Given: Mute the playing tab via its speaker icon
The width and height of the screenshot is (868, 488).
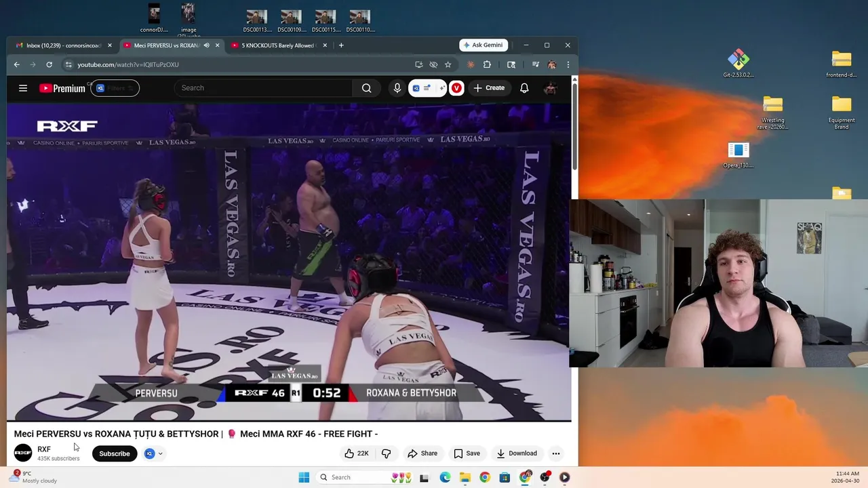Looking at the screenshot, I should [206, 45].
